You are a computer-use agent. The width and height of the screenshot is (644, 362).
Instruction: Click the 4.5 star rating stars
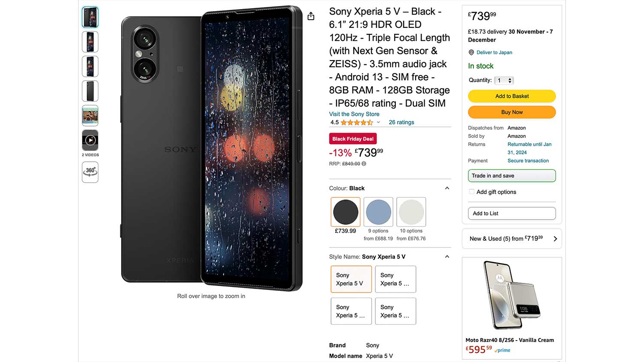click(x=357, y=122)
